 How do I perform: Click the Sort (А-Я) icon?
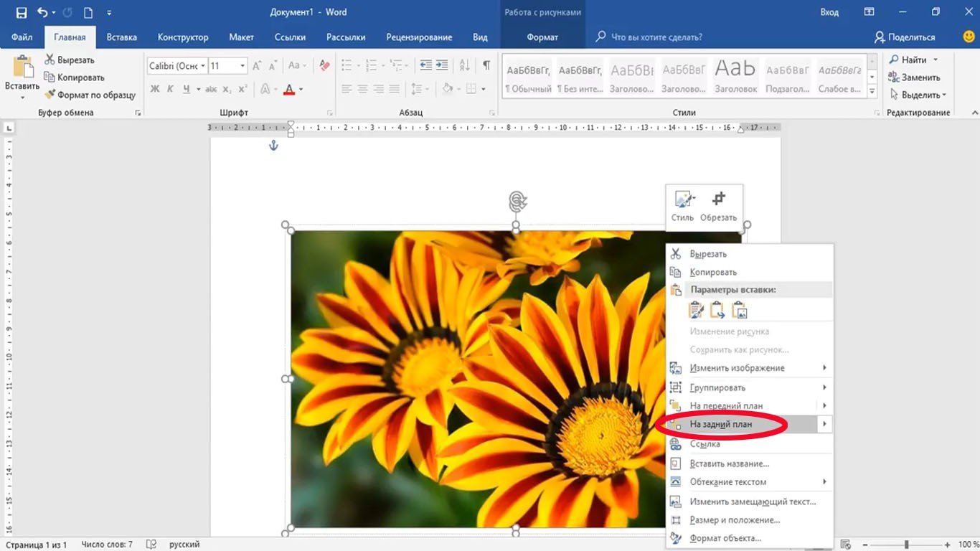pos(464,65)
